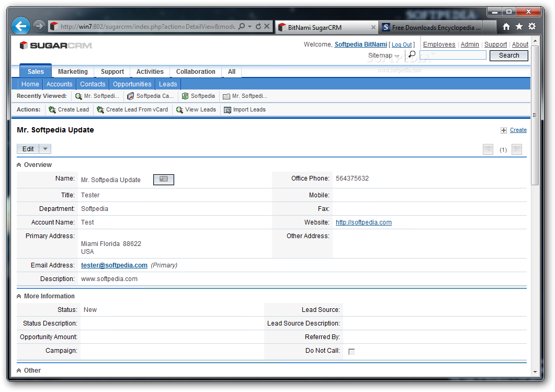Select the Support module tab
Viewport: 555px width, 392px height.
[112, 72]
